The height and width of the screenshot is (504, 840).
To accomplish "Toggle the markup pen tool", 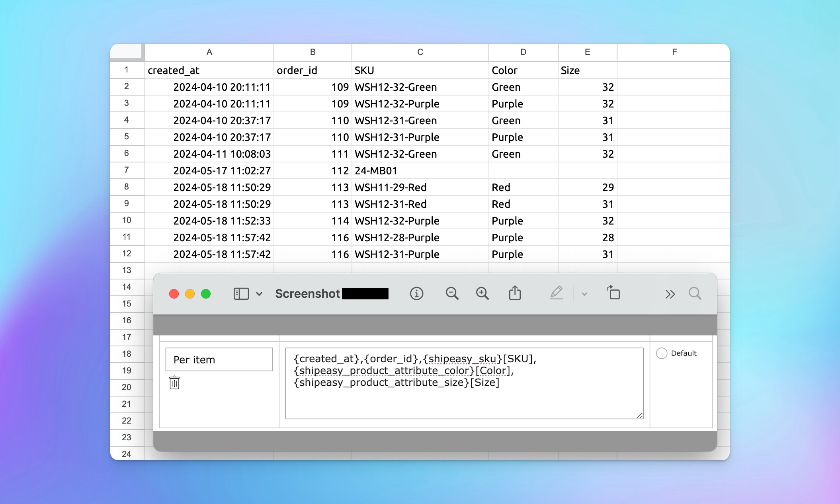I will point(556,293).
